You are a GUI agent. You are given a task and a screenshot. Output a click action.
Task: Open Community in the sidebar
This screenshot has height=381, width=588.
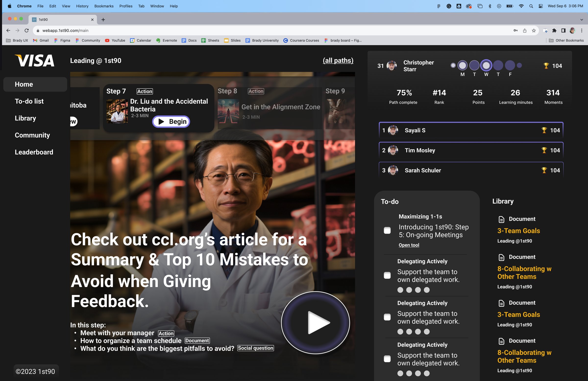point(32,135)
